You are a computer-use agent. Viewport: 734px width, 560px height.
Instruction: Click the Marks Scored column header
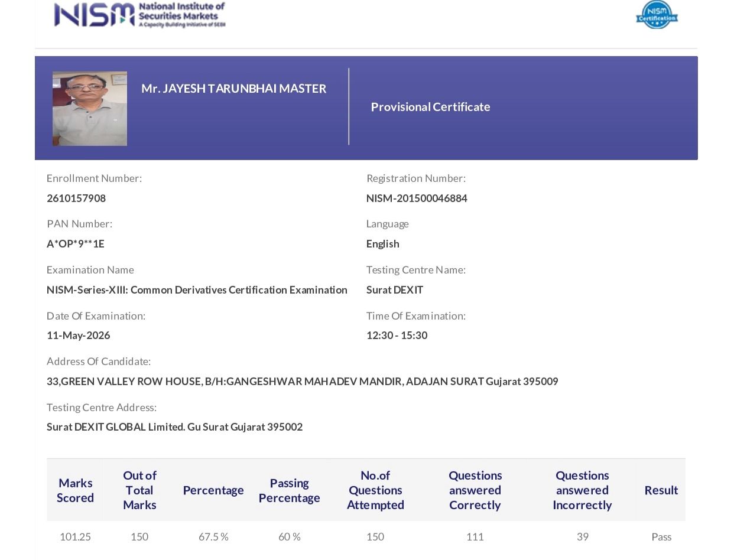click(75, 490)
